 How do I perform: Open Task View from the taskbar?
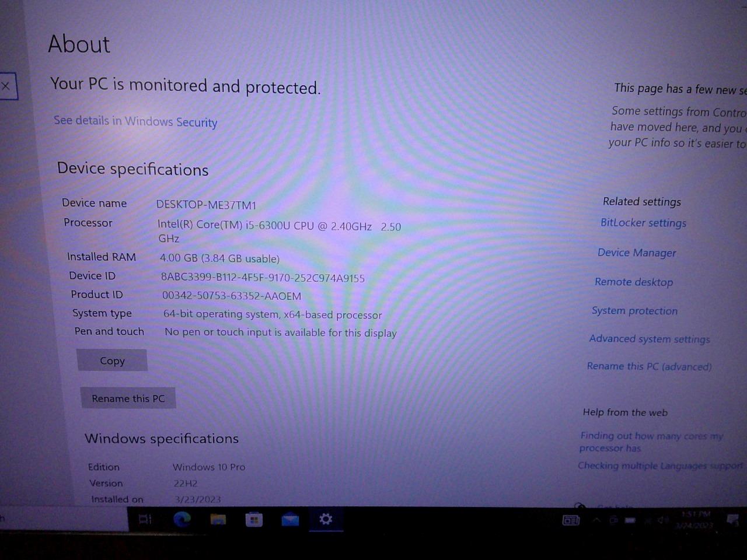(x=145, y=519)
